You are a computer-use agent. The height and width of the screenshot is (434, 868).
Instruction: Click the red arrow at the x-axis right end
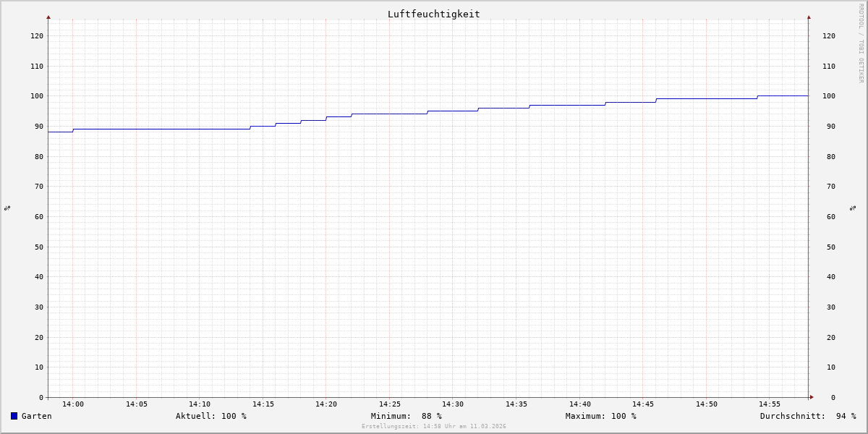pyautogui.click(x=811, y=397)
